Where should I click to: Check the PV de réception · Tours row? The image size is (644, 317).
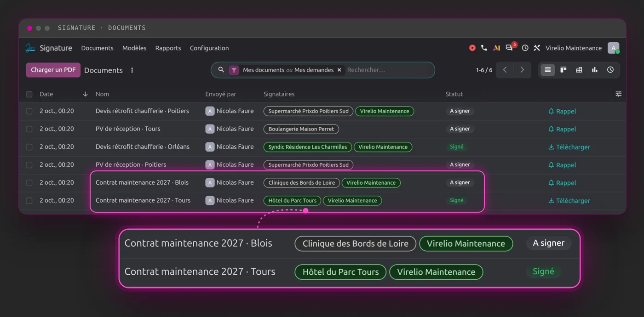(x=29, y=129)
